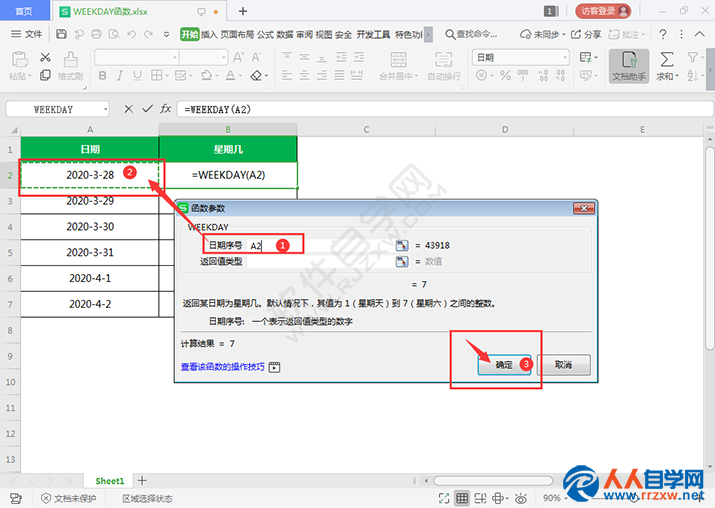Open the font name dropdown
The width and height of the screenshot is (715, 508).
175,57
